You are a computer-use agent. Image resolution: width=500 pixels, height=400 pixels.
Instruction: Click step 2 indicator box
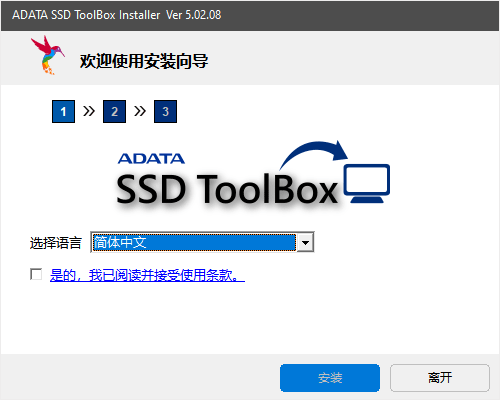[x=114, y=111]
